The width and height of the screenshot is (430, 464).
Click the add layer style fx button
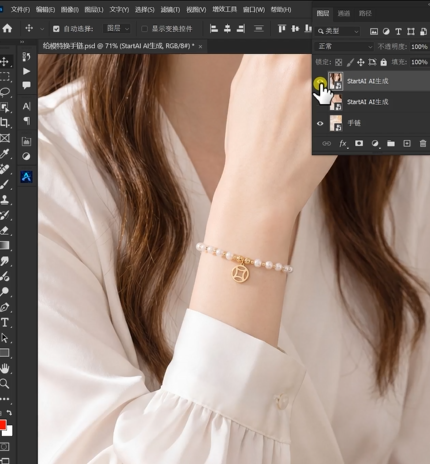tap(343, 144)
